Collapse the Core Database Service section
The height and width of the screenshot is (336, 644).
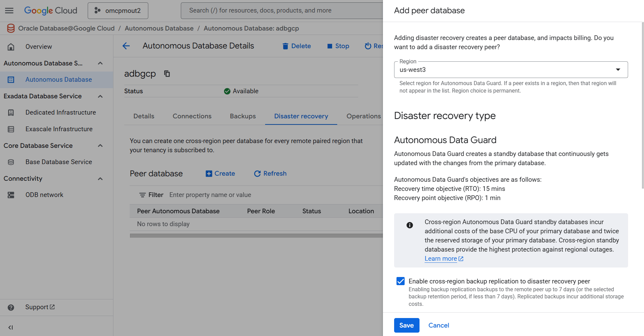100,145
